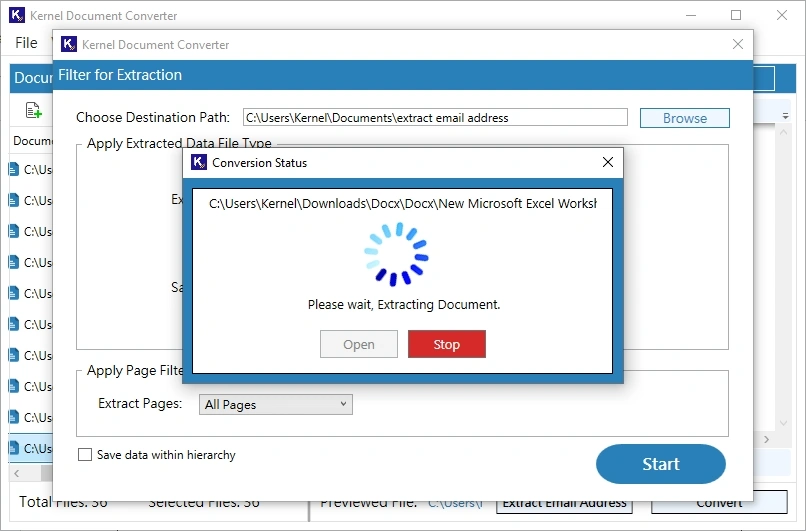Screen dimensions: 806x531
Task: Click the busy spinner in Conversion Status
Action: coord(396,254)
